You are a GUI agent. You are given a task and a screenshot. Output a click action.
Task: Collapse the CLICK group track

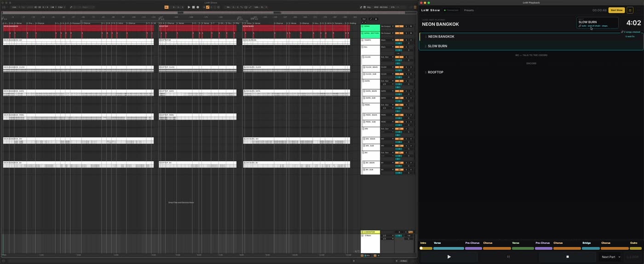tap(363, 57)
